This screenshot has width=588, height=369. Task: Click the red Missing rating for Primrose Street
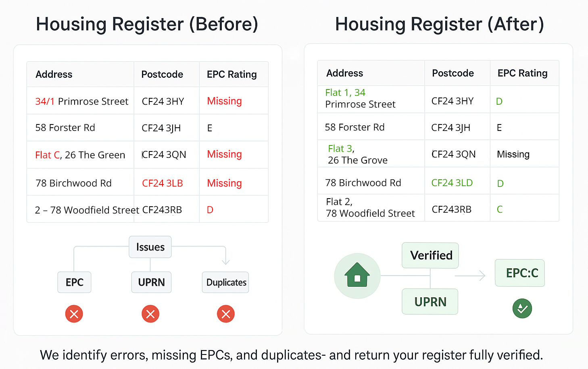coord(224,101)
